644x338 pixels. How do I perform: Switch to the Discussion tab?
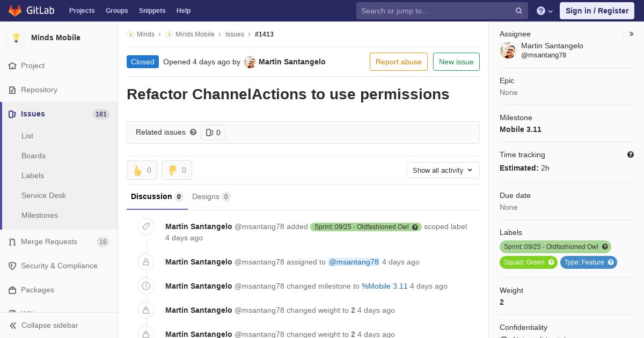[x=157, y=196]
